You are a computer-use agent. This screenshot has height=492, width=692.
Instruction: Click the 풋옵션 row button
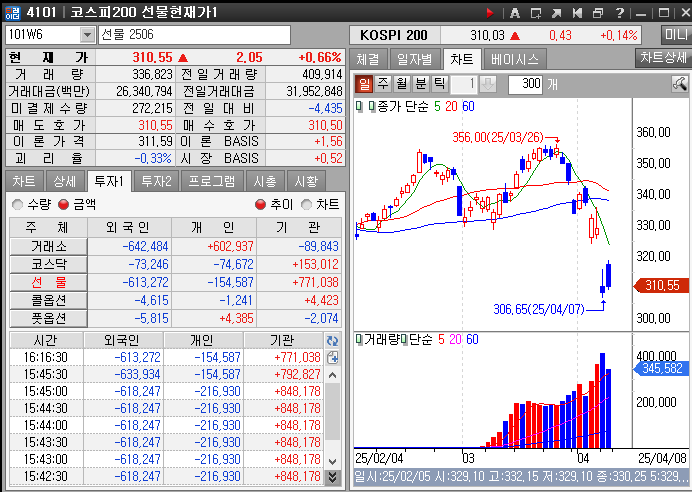[49, 318]
